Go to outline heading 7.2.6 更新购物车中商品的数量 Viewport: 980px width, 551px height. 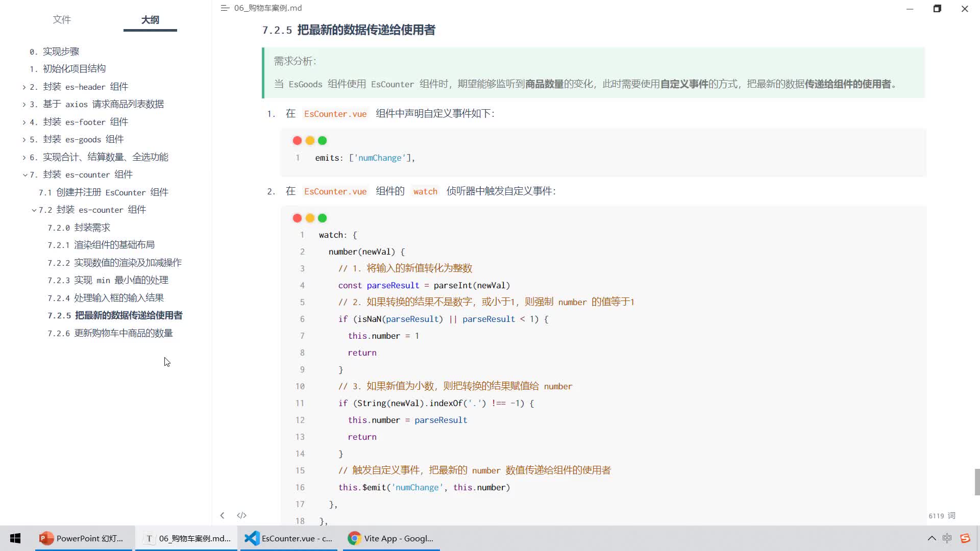tap(110, 333)
